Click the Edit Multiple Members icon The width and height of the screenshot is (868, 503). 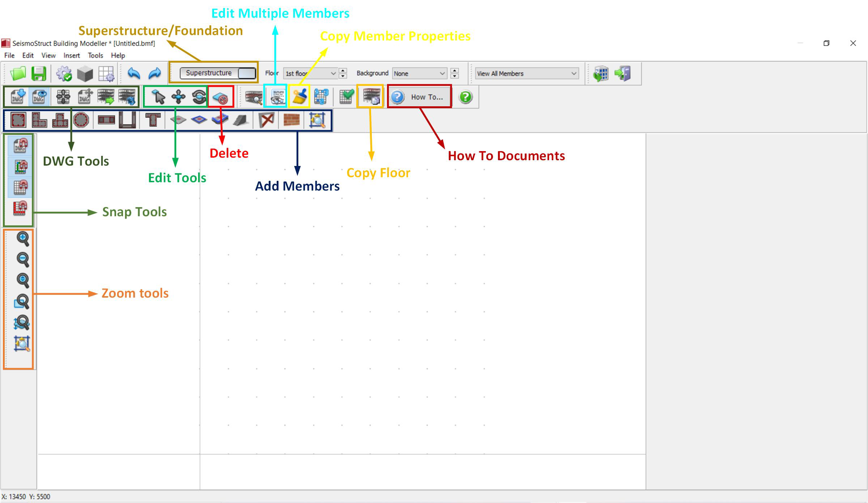tap(277, 97)
